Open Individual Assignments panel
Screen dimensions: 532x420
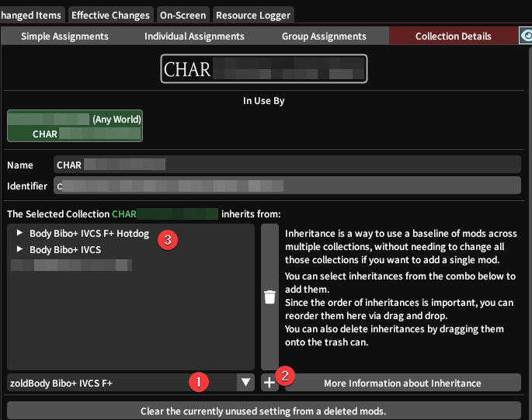194,36
